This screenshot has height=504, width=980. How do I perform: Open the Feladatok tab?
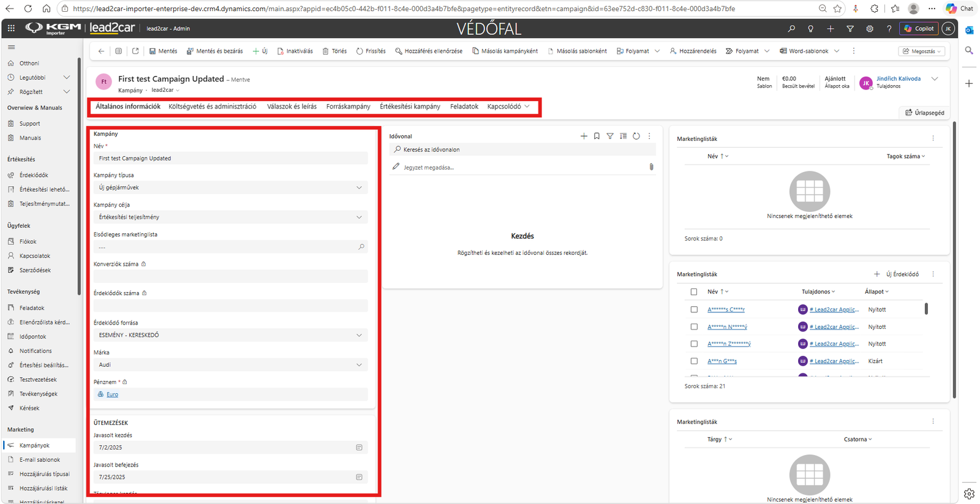(x=464, y=107)
